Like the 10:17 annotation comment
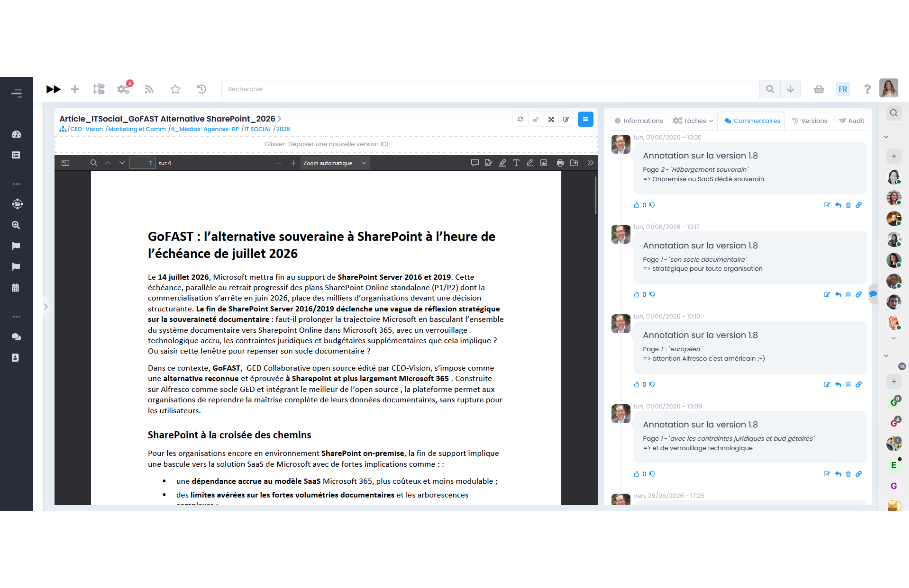 [636, 294]
